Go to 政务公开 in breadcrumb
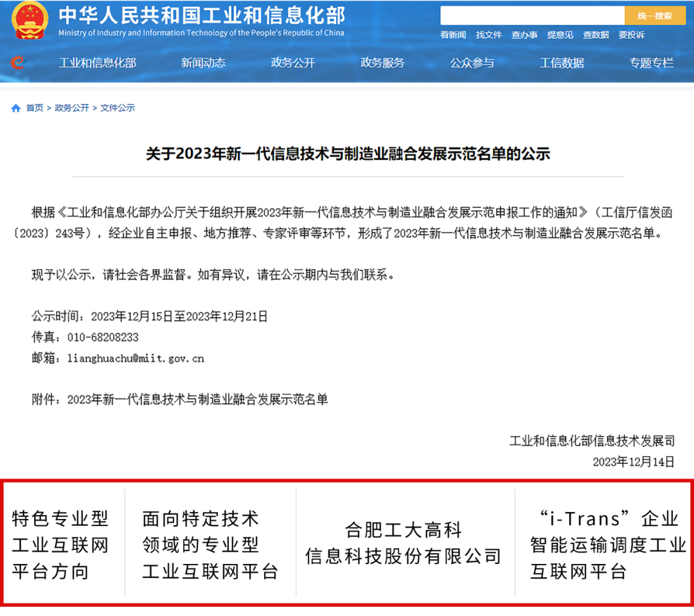Screen dimensions: 694x616 72,108
